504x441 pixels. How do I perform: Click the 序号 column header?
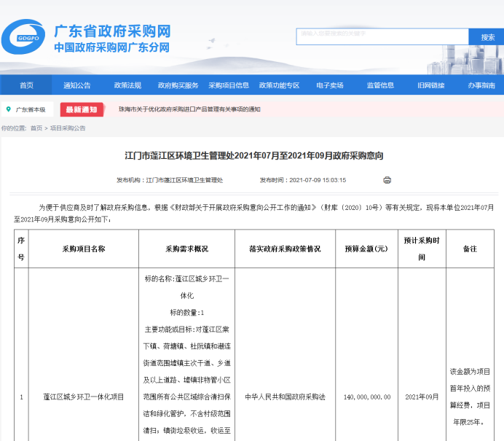click(x=21, y=249)
